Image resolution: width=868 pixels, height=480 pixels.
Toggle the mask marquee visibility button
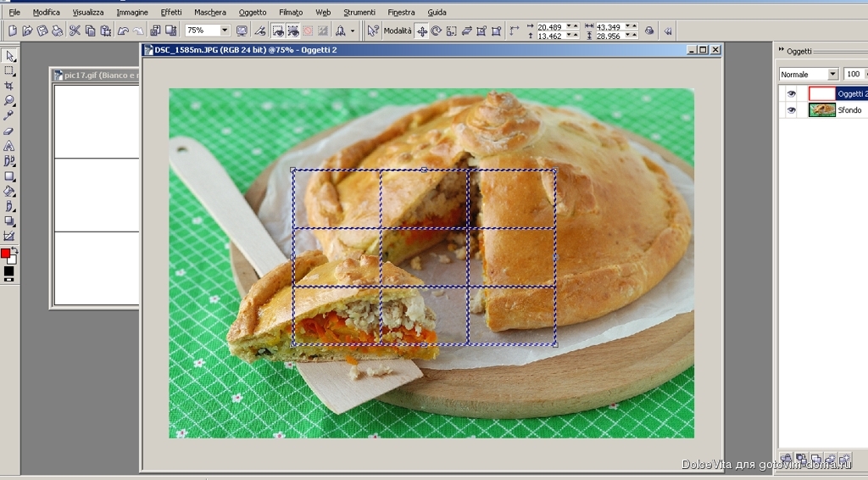[278, 31]
